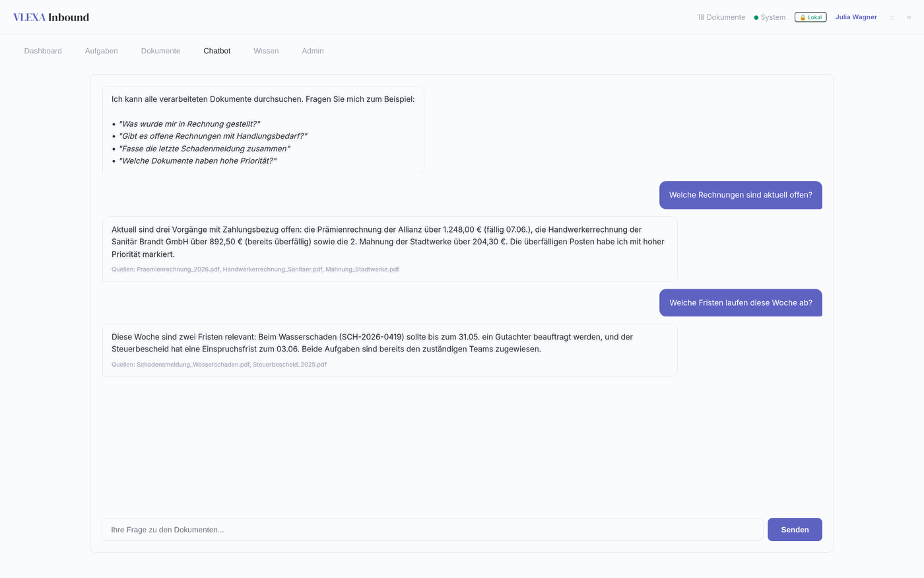The image size is (924, 578).
Task: Focus the question input field
Action: click(x=432, y=530)
